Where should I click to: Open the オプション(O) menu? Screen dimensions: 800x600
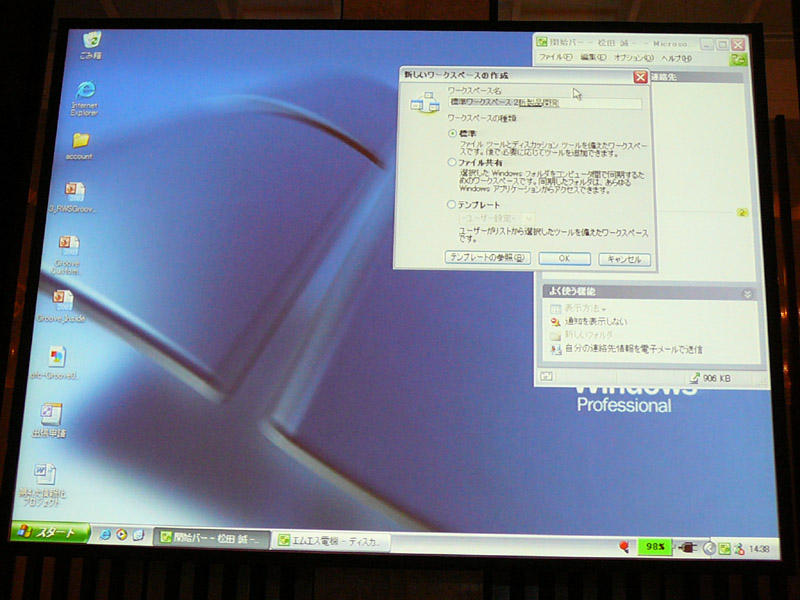[x=633, y=58]
